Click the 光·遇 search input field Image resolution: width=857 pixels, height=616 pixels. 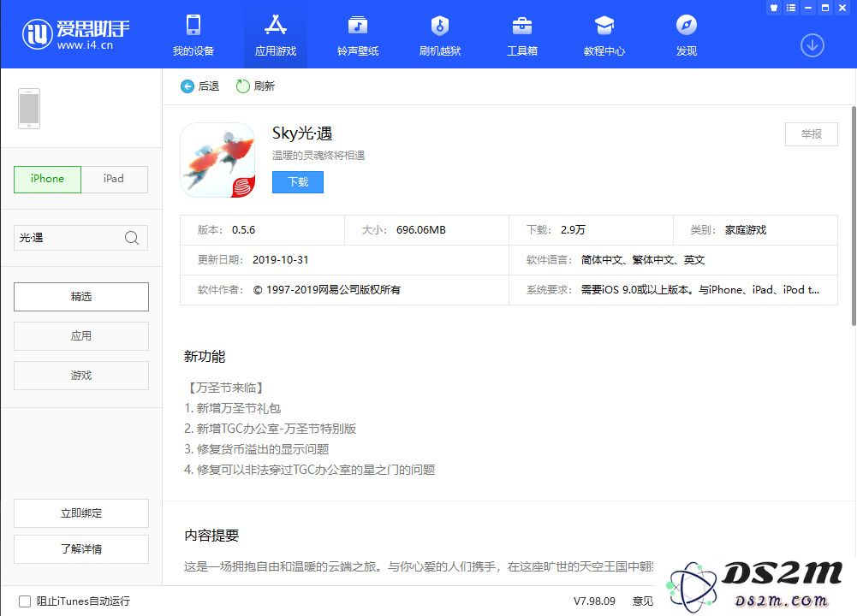80,238
